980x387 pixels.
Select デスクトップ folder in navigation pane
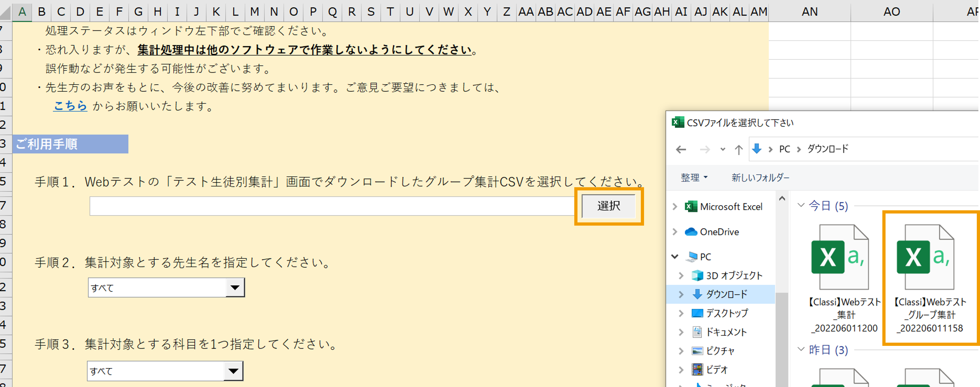coord(720,313)
